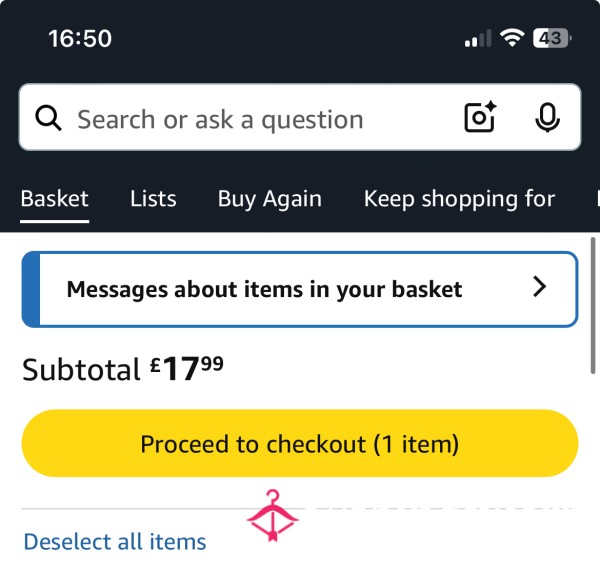Screen dimensions: 600x570
Task: Open the camera lens visual search
Action: pyautogui.click(x=480, y=117)
